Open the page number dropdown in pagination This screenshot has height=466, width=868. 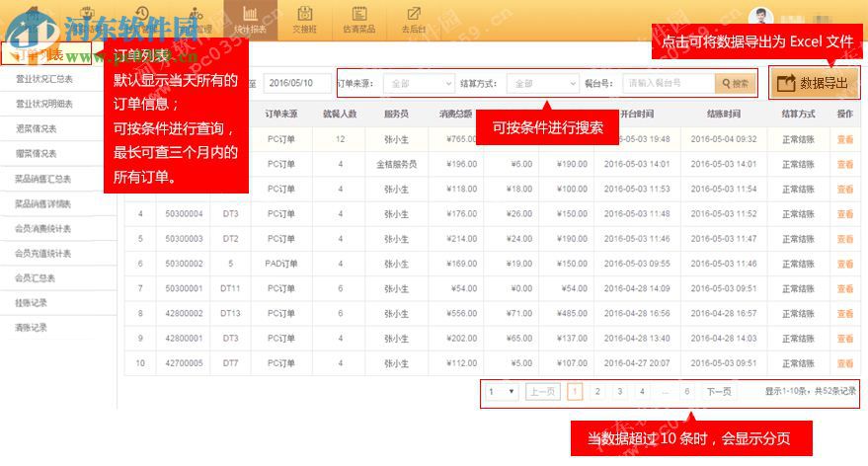point(502,392)
